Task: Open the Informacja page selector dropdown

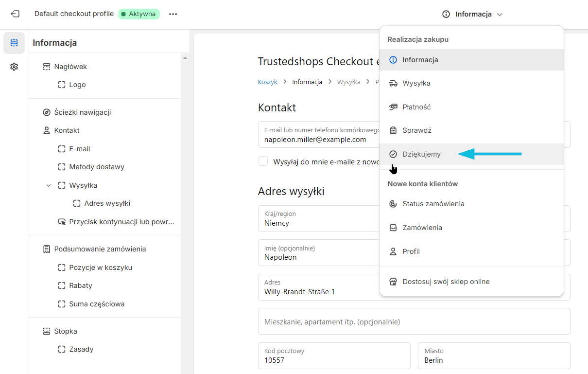Action: click(x=472, y=14)
